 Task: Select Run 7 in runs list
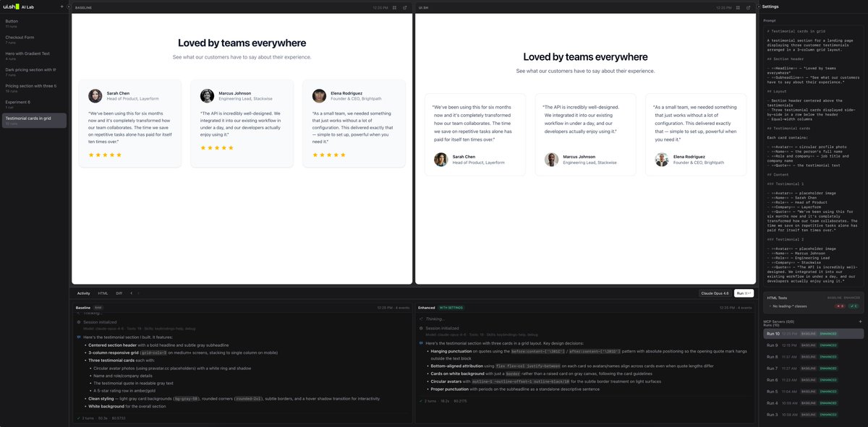(x=813, y=368)
